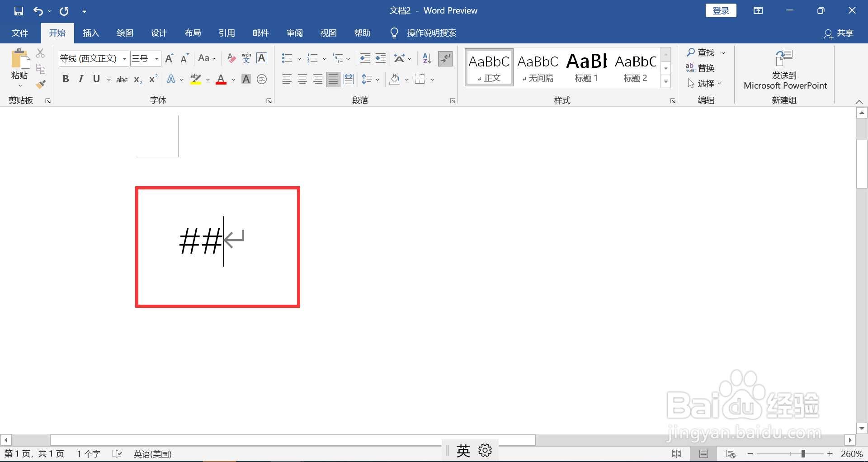
Task: Apply distributed alignment
Action: 349,80
